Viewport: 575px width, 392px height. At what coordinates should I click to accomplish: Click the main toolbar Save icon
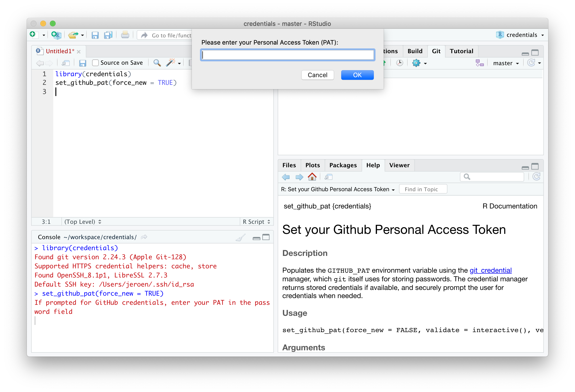click(x=95, y=35)
